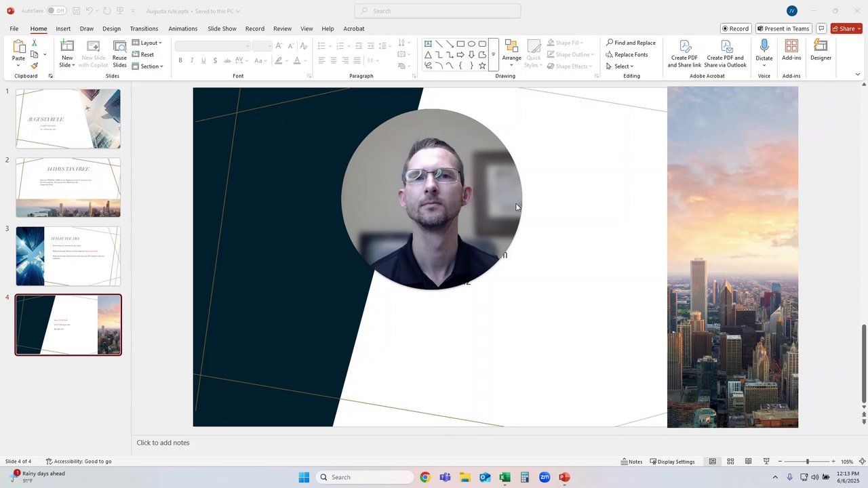Toggle text Shadow formatting

pyautogui.click(x=215, y=60)
